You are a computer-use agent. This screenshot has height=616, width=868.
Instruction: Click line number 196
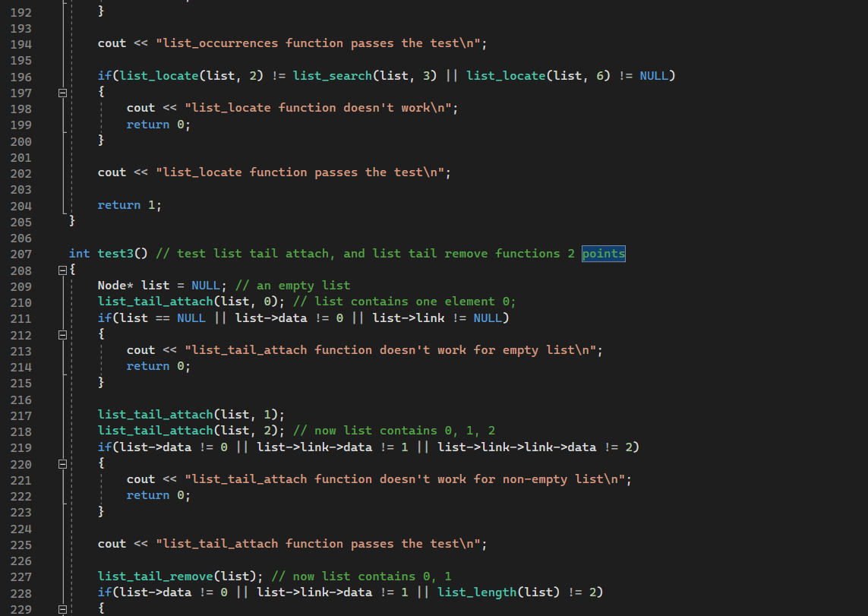coord(21,75)
